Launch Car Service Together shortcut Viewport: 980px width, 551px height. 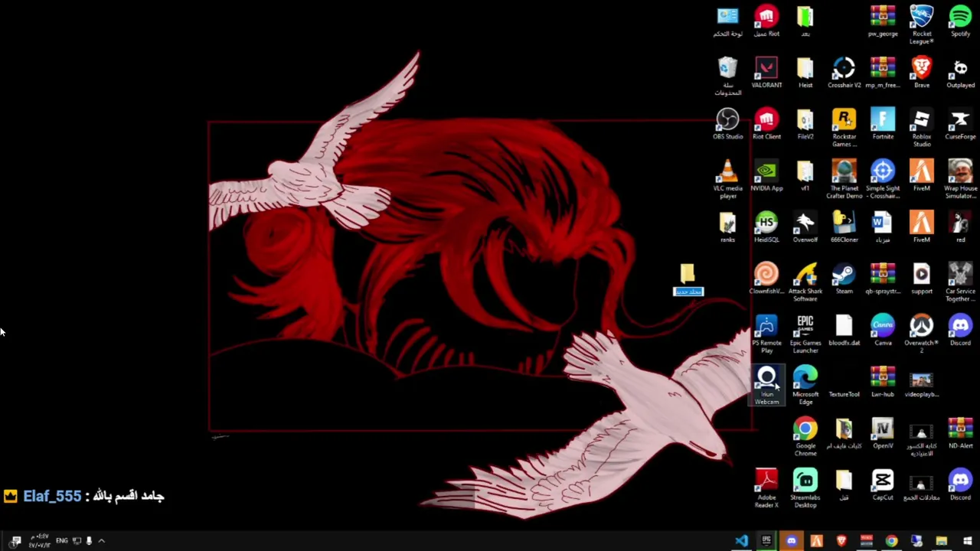coord(960,283)
